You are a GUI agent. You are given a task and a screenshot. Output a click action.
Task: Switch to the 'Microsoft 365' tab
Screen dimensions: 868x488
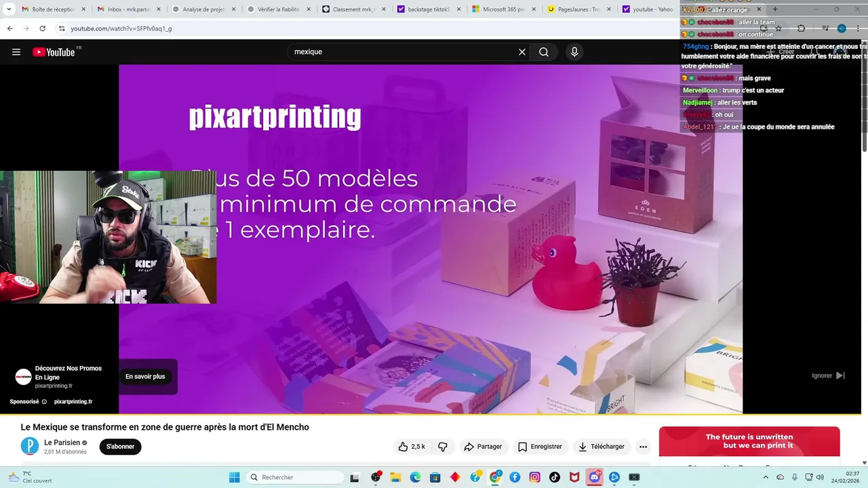point(498,9)
